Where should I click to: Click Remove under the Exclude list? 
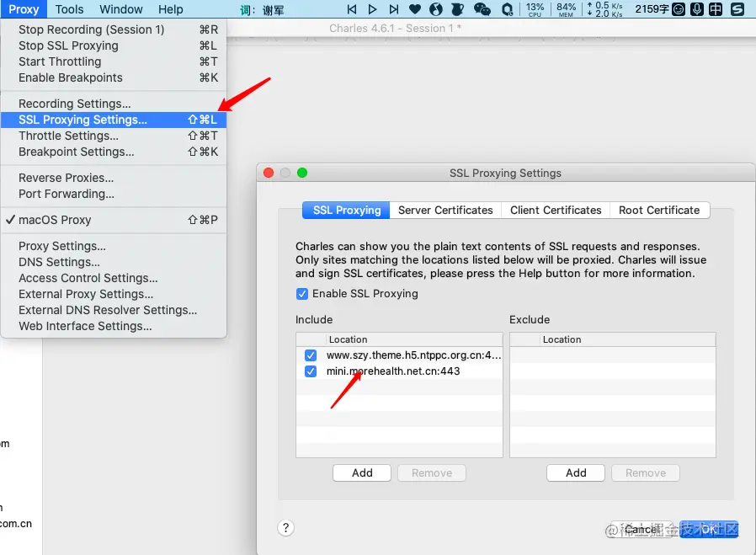coord(646,473)
